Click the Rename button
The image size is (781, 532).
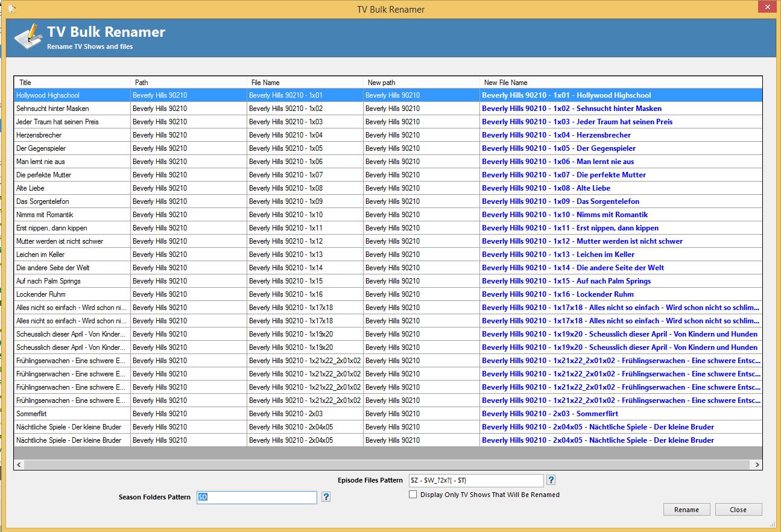point(686,510)
